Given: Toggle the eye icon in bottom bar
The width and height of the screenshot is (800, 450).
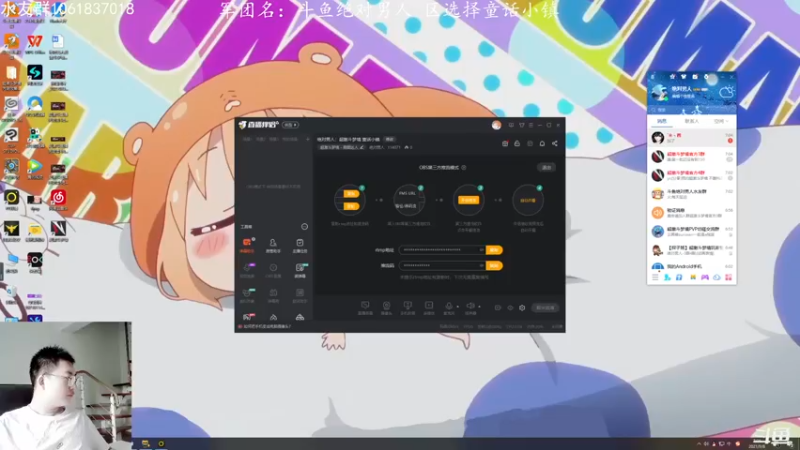Looking at the screenshot, I should point(510,308).
